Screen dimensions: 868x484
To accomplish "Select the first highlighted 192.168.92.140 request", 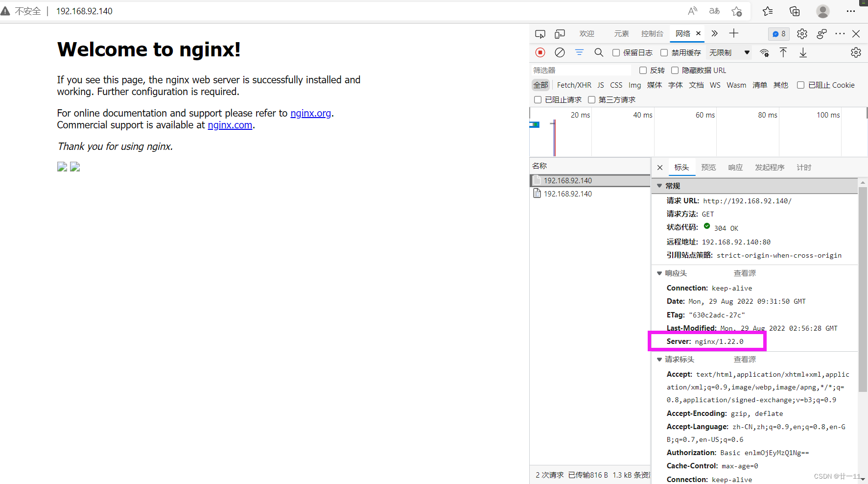I will (590, 181).
